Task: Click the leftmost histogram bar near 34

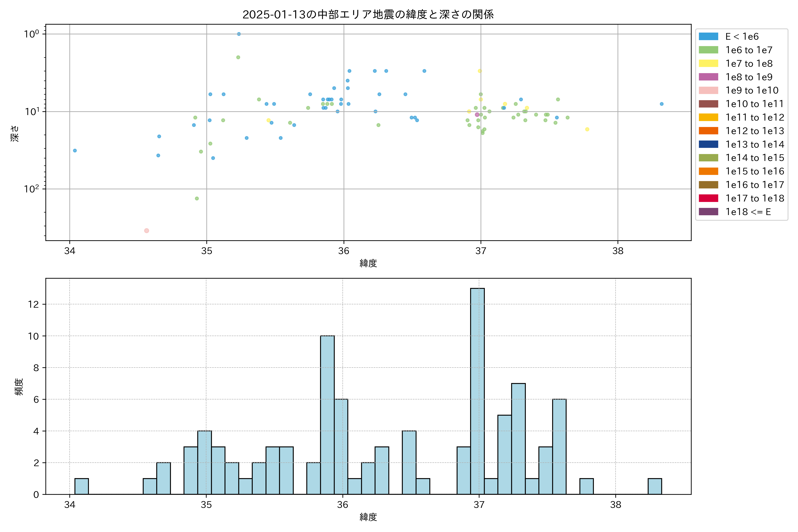Action: 81,486
